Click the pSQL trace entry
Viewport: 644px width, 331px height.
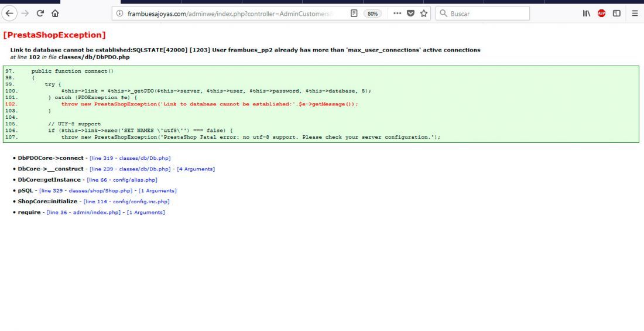click(x=25, y=191)
